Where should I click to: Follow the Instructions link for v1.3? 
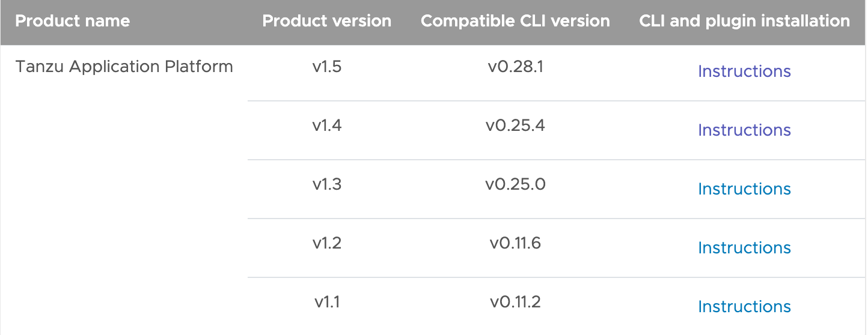click(744, 189)
